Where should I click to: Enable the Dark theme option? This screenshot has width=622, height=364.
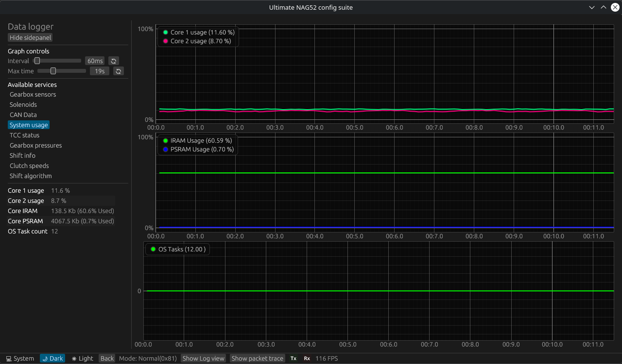pyautogui.click(x=52, y=359)
